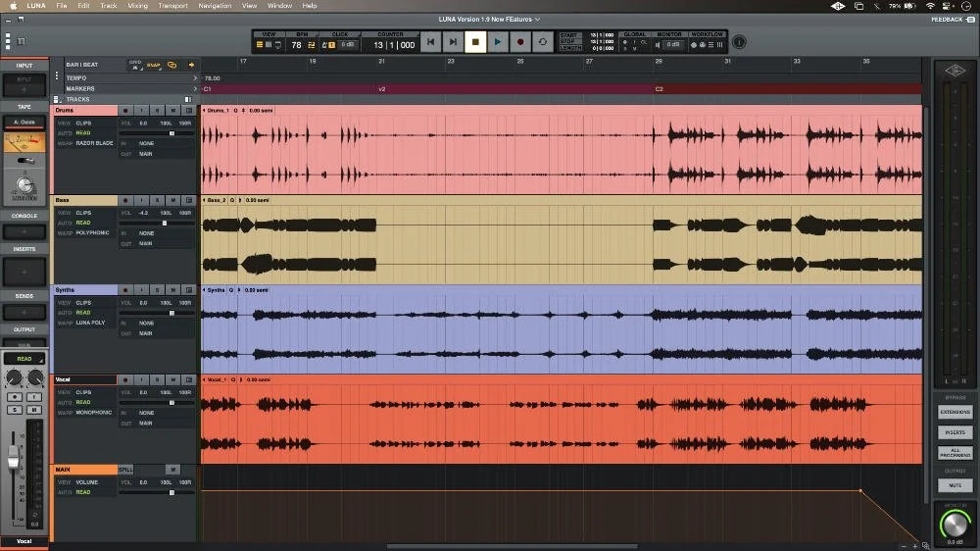Click the Synths track view icon
The height and width of the screenshot is (551, 980).
(189, 290)
